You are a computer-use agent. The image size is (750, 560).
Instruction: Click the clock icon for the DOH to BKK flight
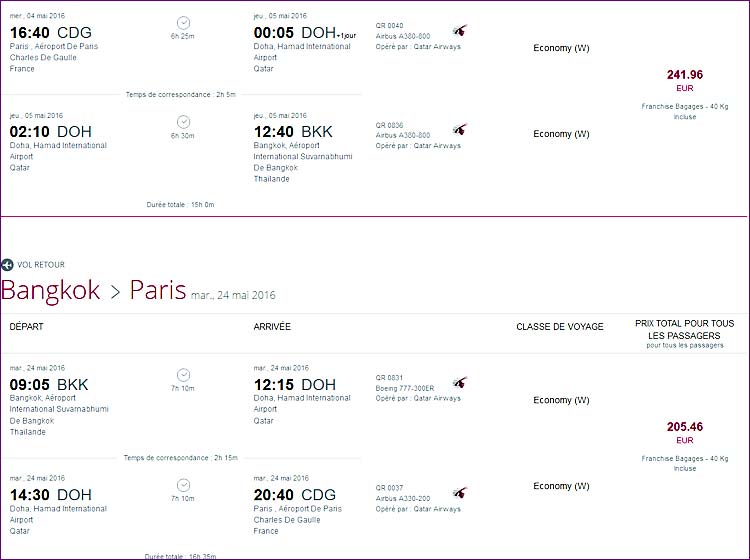[183, 122]
